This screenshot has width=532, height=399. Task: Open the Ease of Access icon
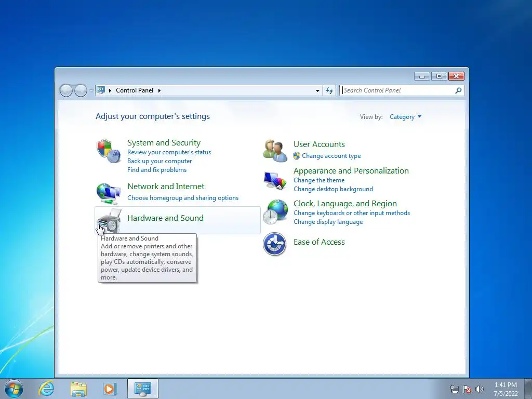(274, 244)
